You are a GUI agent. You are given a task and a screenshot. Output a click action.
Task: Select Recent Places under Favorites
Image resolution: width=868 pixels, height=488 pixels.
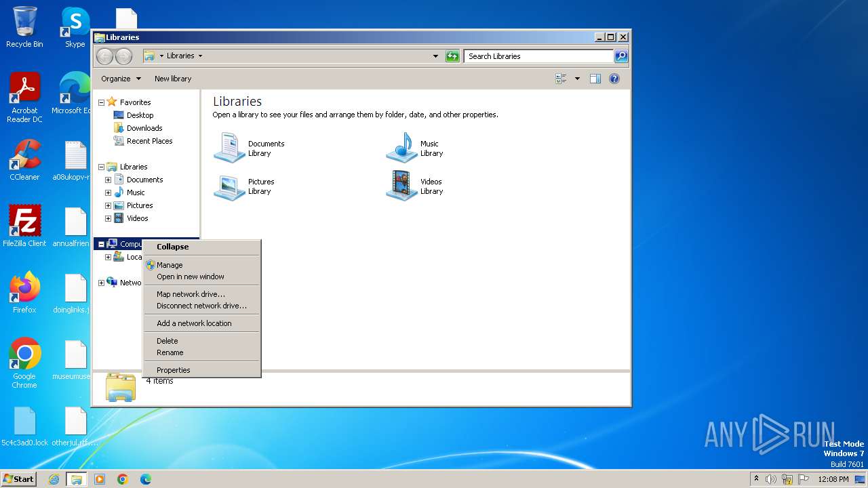pos(143,141)
